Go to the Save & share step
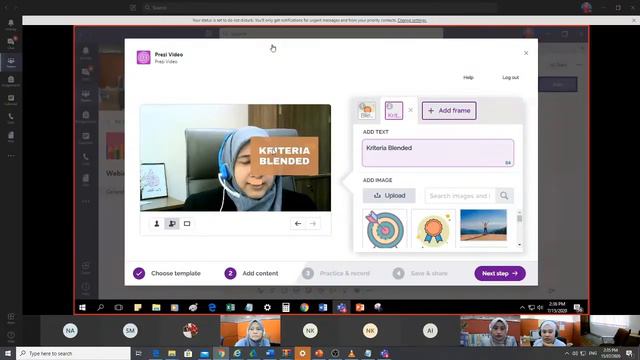640x360 pixels. coord(420,273)
